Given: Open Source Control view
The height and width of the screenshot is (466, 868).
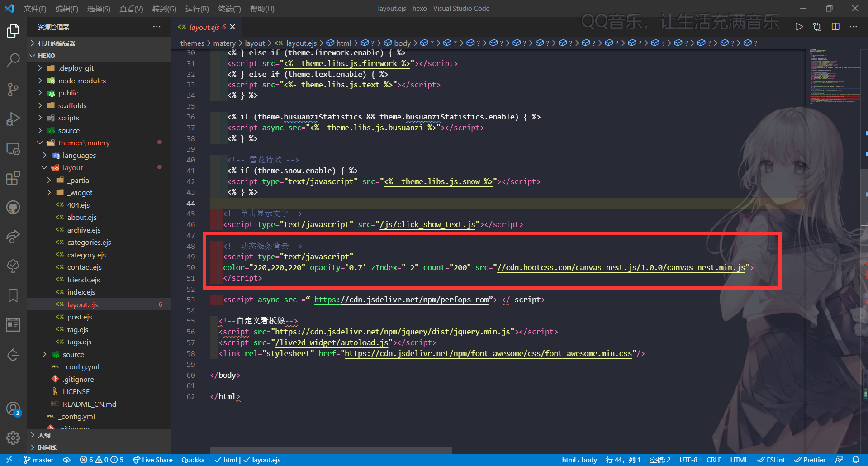Looking at the screenshot, I should [x=13, y=90].
